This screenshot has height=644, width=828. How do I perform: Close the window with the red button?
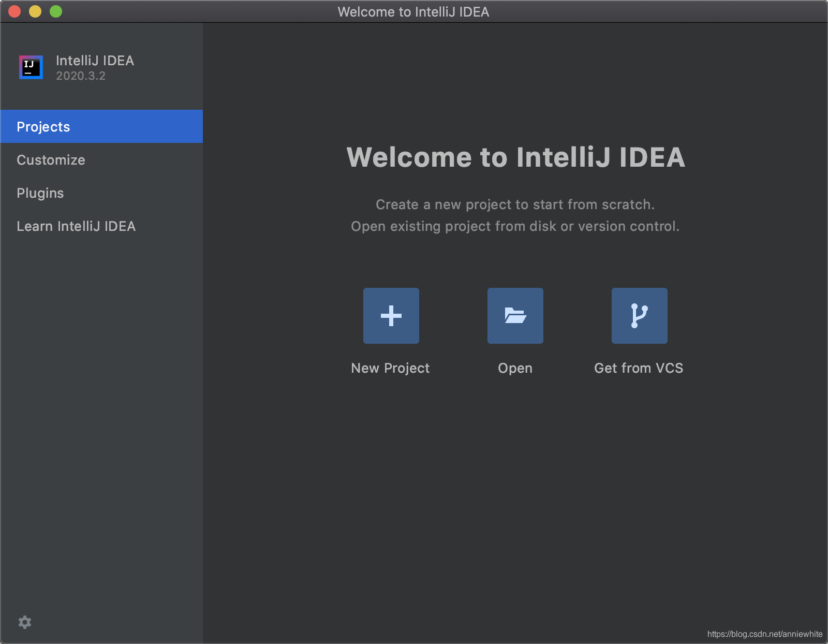click(x=14, y=11)
